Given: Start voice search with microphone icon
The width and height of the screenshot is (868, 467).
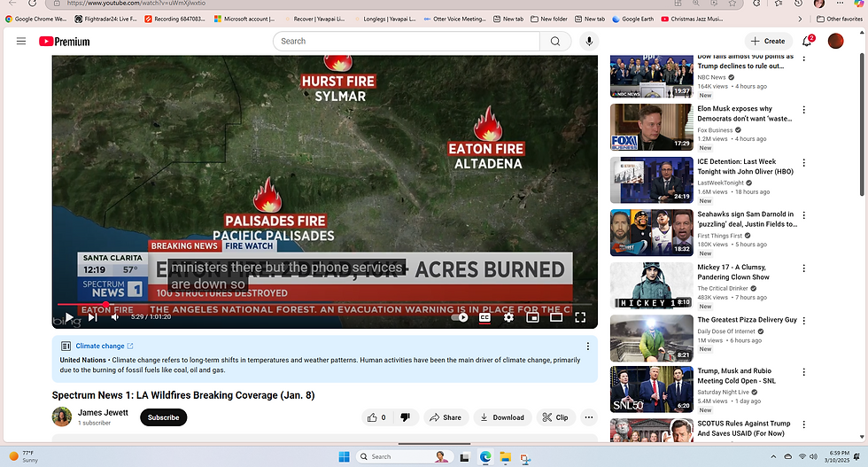Looking at the screenshot, I should click(589, 41).
